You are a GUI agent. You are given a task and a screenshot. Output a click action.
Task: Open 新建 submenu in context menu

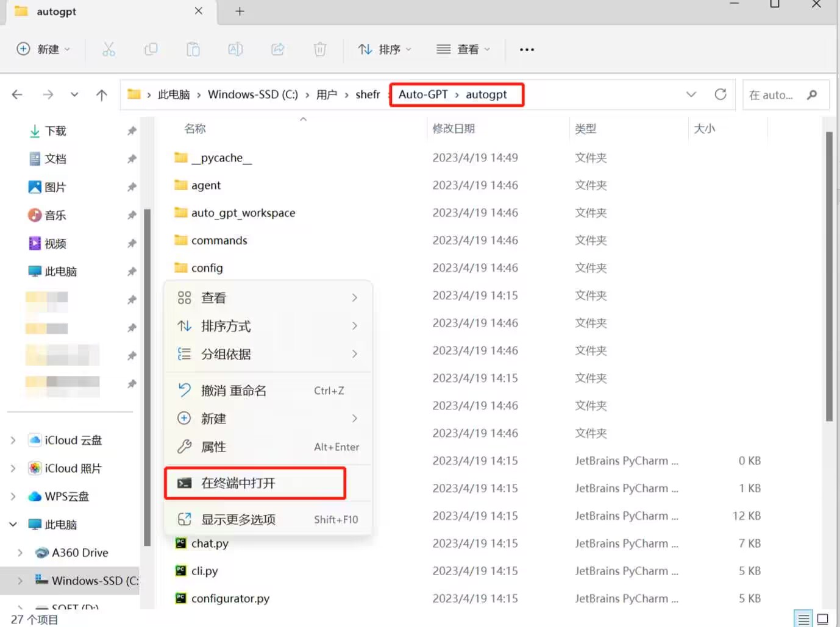pos(268,419)
